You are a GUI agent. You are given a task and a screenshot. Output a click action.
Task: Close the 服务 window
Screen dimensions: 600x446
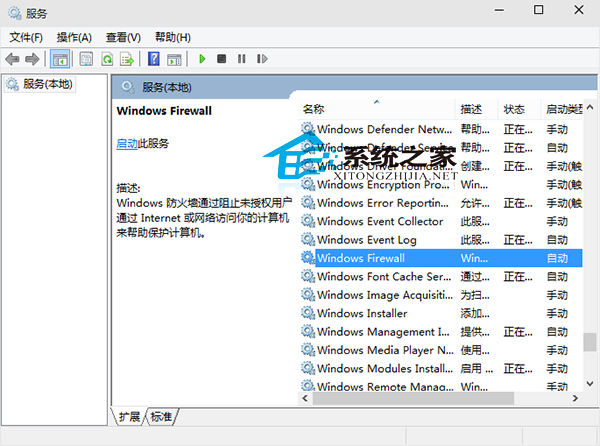[579, 10]
